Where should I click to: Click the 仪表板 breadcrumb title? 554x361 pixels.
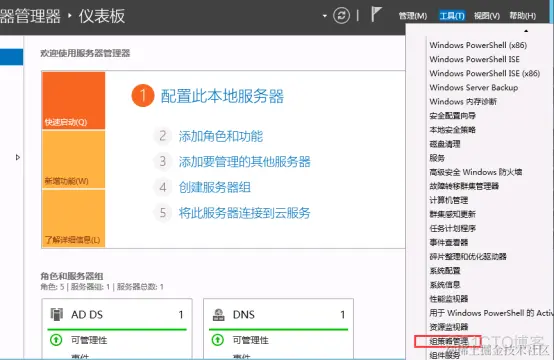coord(102,16)
